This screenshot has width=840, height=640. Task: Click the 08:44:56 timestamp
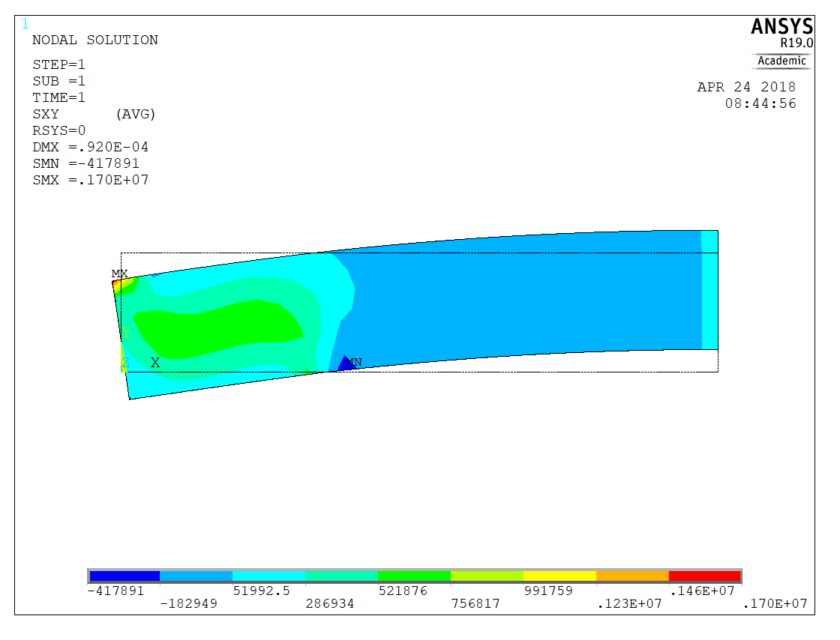pos(760,104)
